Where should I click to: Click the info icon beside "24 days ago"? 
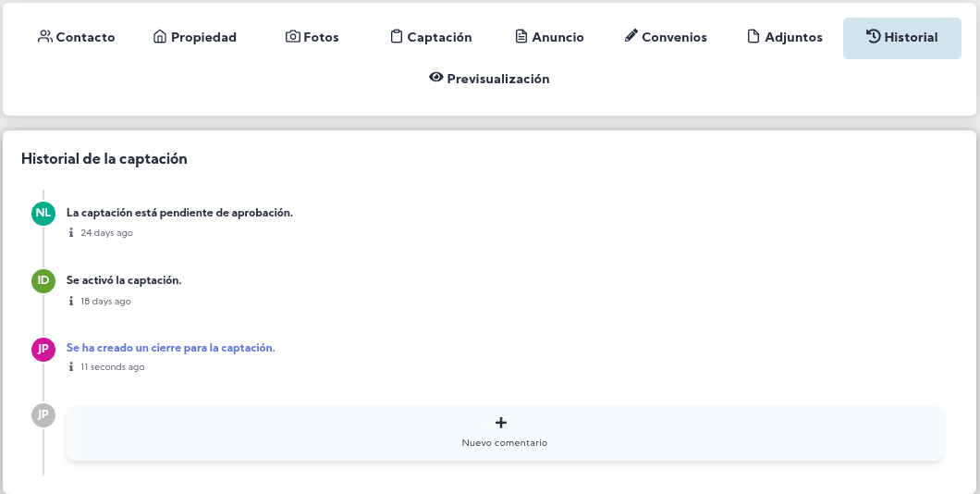click(71, 233)
